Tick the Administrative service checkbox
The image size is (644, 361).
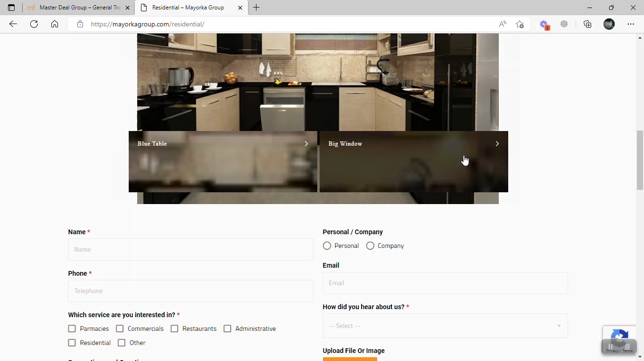[x=227, y=329]
